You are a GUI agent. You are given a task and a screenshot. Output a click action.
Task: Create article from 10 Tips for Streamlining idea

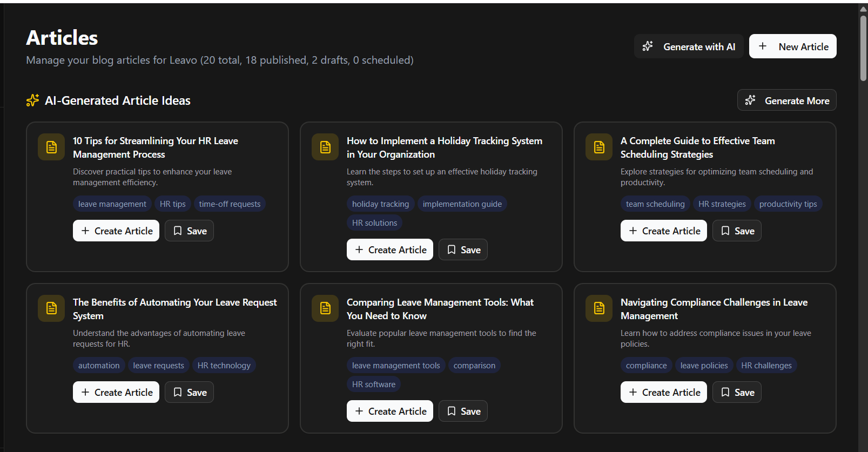[116, 231]
